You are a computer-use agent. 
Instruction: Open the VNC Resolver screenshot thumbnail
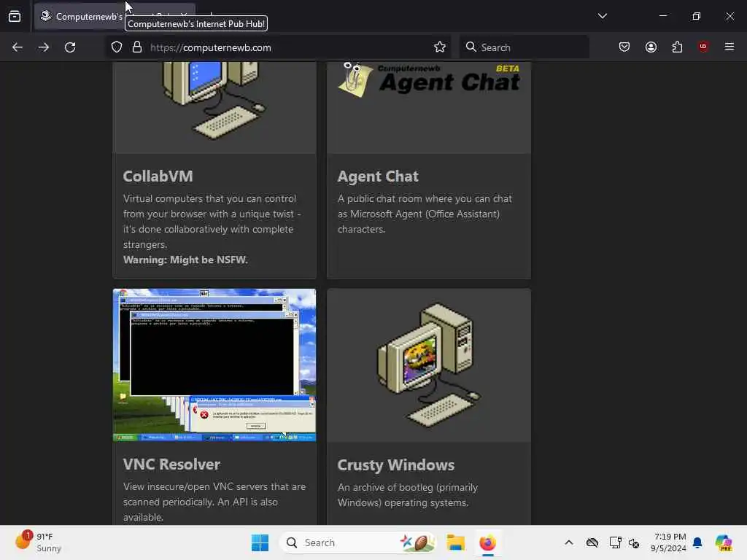pyautogui.click(x=214, y=365)
